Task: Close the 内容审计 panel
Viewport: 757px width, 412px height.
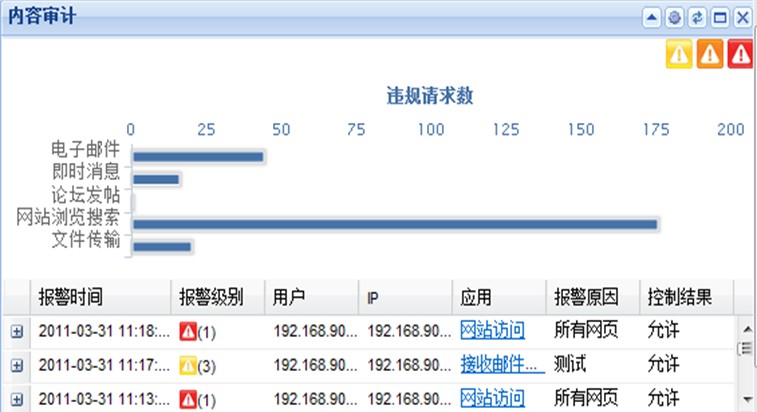Action: click(743, 18)
